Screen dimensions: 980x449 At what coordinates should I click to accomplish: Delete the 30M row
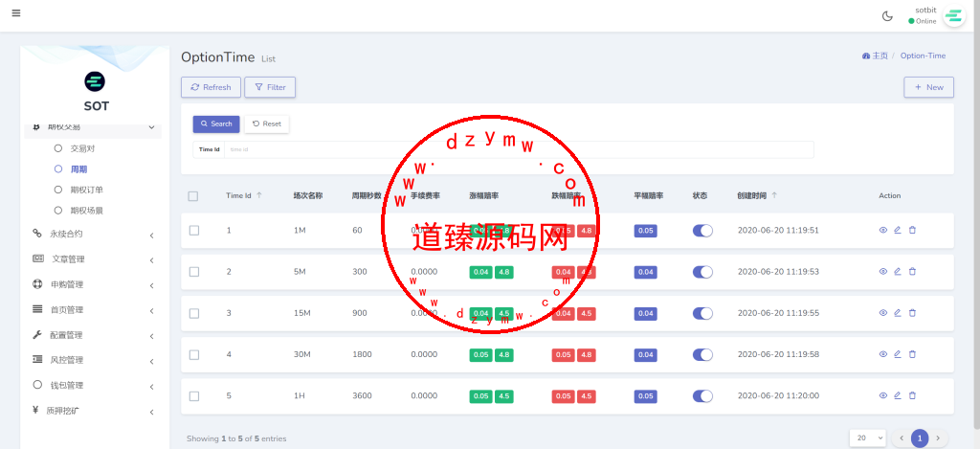[x=912, y=354]
